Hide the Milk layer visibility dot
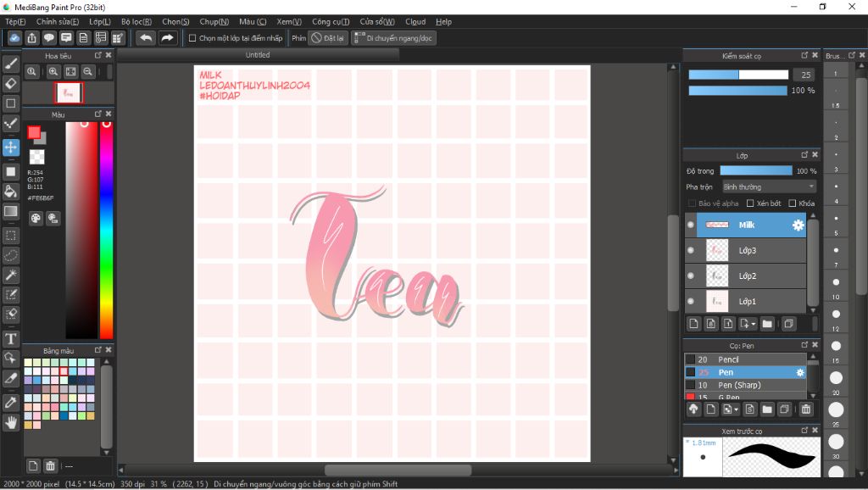This screenshot has height=490, width=868. coord(690,225)
